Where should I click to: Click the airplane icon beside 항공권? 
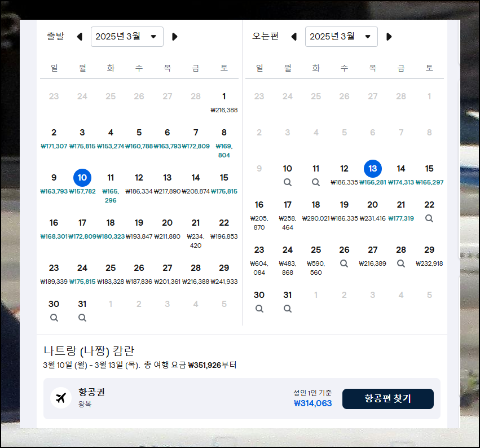(61, 398)
